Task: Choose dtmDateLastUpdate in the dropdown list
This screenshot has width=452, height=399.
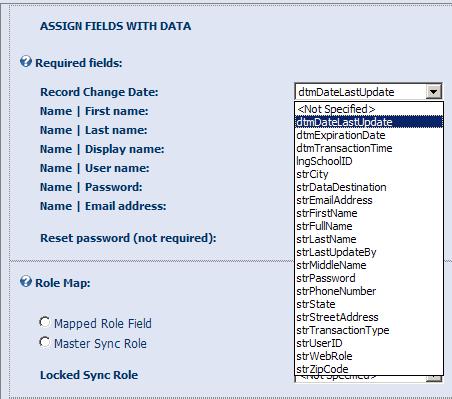Action: [x=369, y=122]
